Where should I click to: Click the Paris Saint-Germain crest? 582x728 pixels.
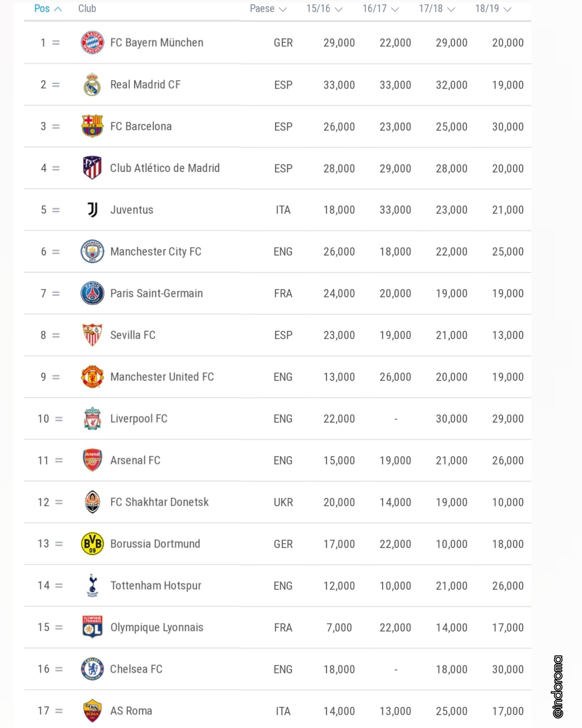click(92, 293)
